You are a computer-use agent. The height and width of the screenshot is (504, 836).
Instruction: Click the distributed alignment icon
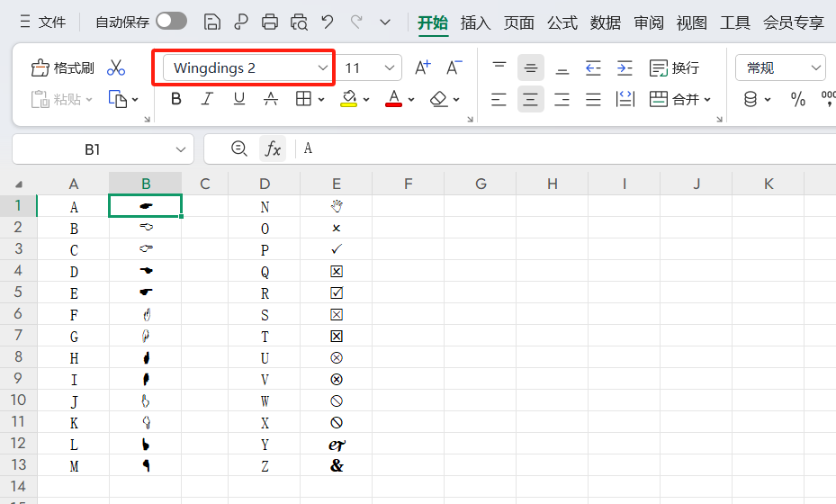click(x=625, y=99)
